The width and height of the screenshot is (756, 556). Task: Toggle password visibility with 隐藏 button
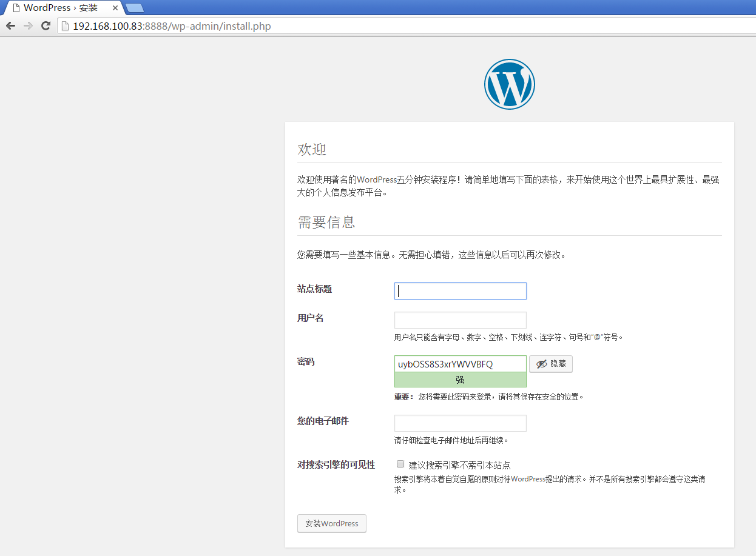(x=551, y=364)
